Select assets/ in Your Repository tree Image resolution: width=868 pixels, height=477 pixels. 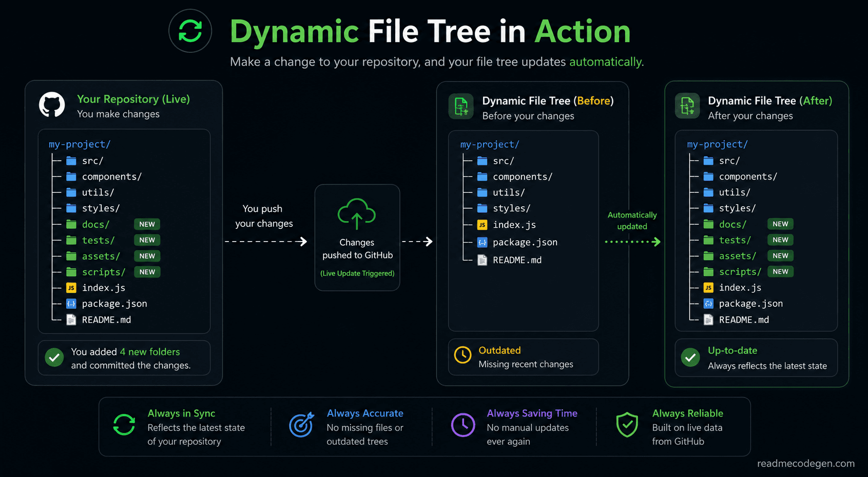coord(101,256)
